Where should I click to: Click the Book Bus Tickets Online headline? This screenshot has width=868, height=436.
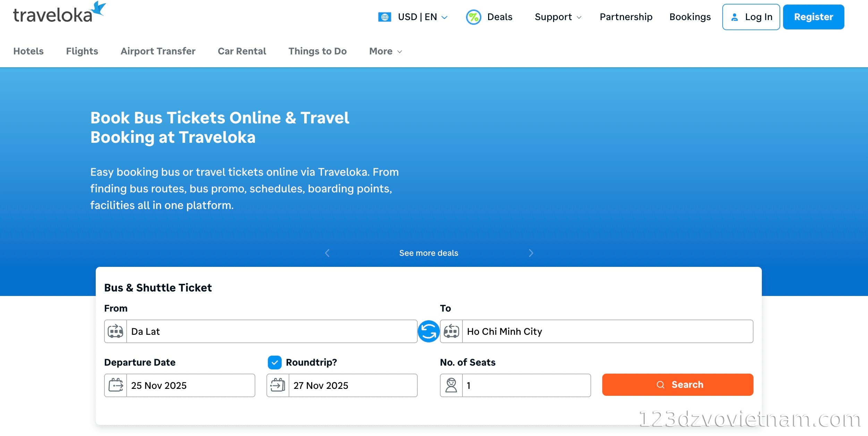tap(220, 128)
